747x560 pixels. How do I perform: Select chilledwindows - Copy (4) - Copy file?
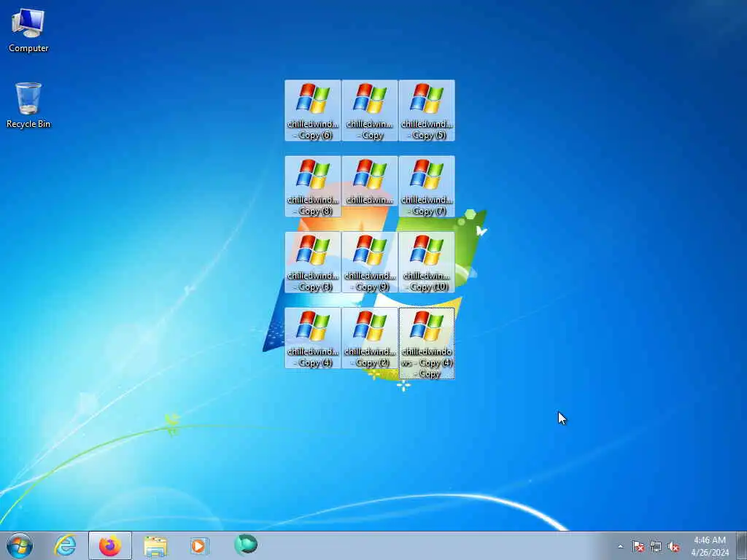click(x=426, y=343)
